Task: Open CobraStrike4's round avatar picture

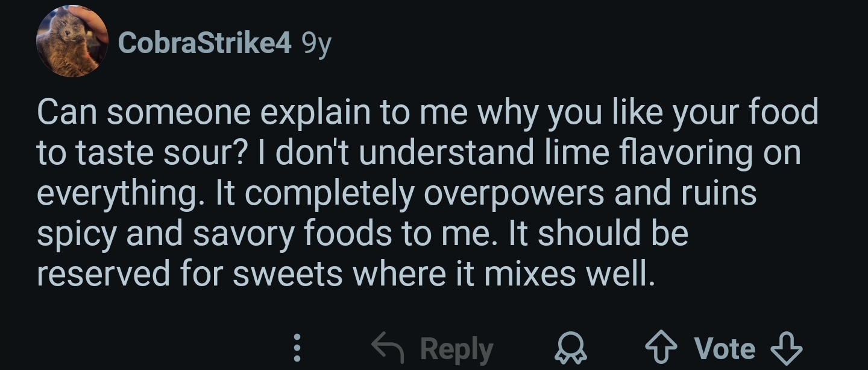Action: [x=72, y=42]
